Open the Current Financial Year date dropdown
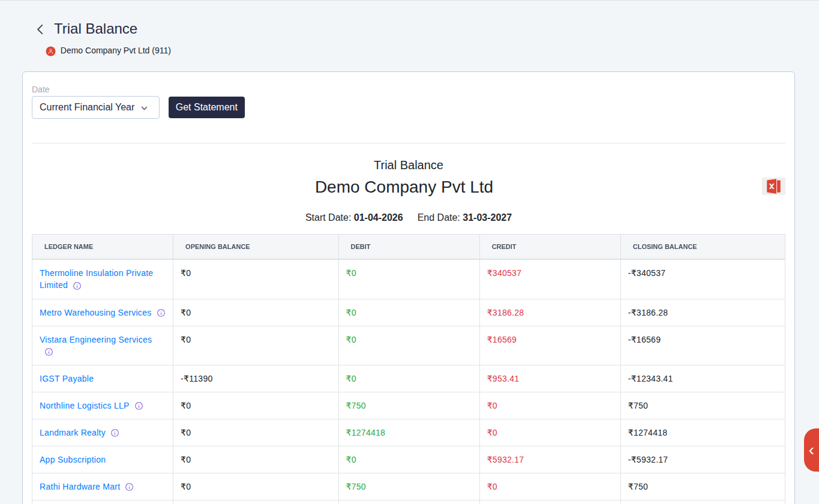Image resolution: width=819 pixels, height=504 pixels. [95, 107]
